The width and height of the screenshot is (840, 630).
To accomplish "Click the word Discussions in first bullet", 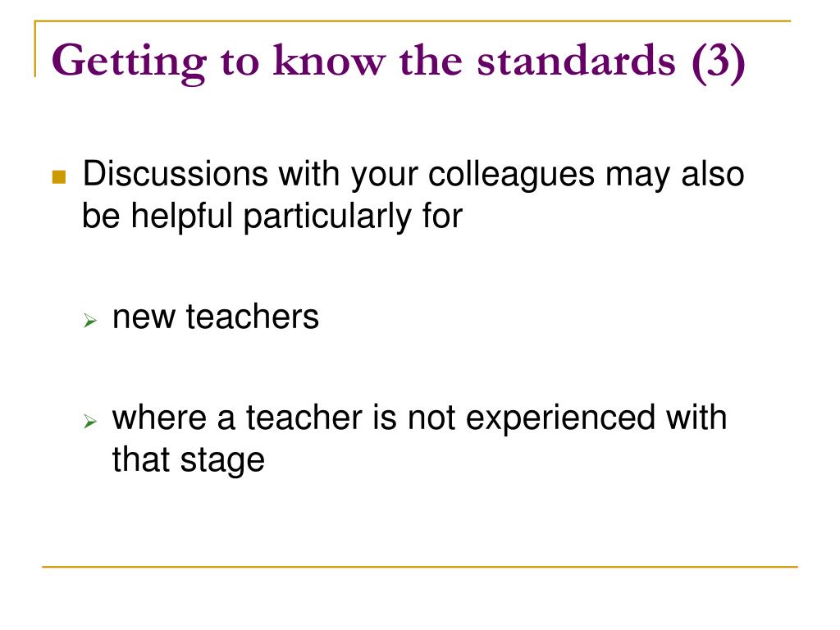I will click(x=176, y=174).
